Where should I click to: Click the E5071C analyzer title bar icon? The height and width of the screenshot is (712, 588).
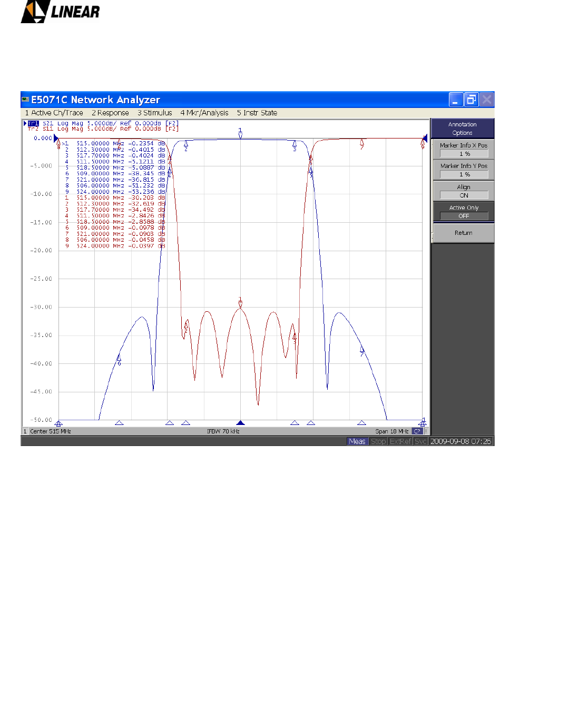tap(25, 100)
